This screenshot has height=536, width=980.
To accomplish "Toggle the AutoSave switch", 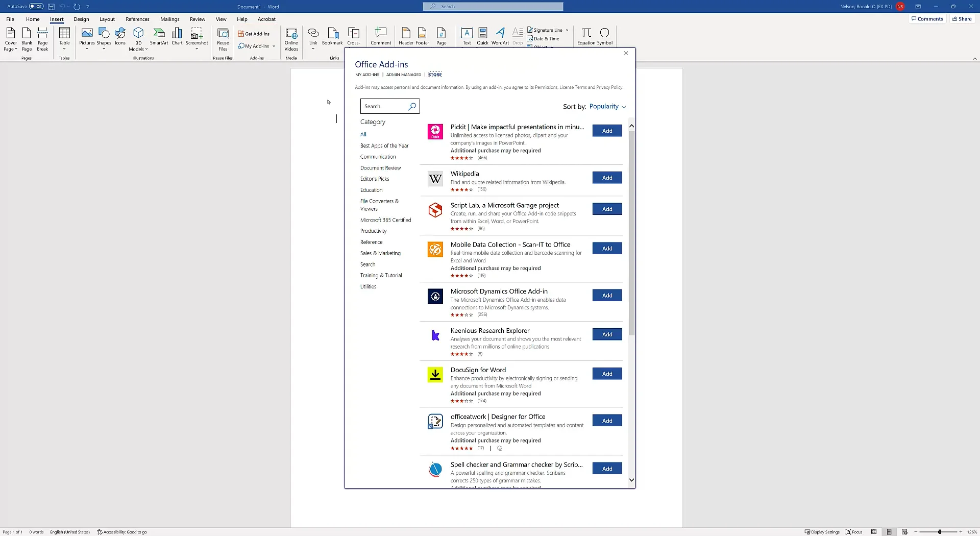I will (x=36, y=7).
